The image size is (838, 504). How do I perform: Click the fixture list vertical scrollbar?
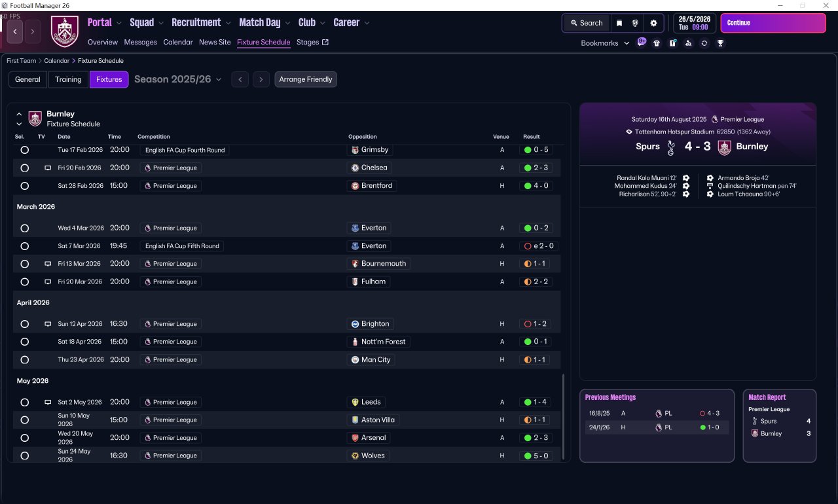pos(563,417)
